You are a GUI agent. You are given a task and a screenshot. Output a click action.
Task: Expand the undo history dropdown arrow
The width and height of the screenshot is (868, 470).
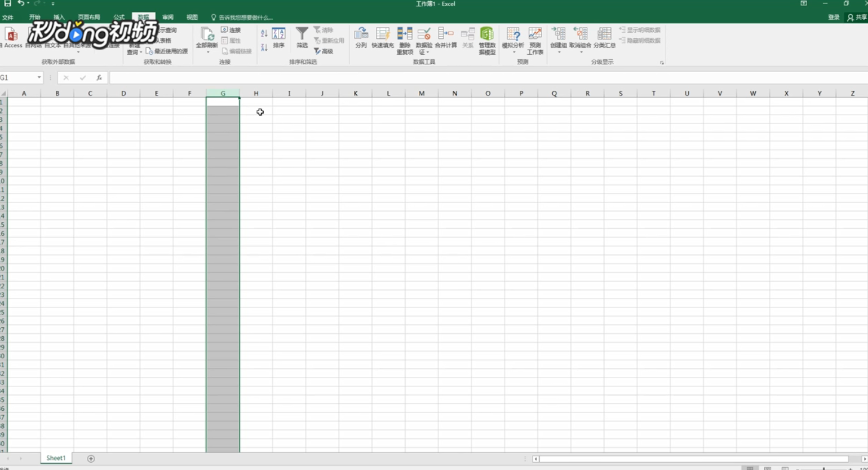click(28, 3)
